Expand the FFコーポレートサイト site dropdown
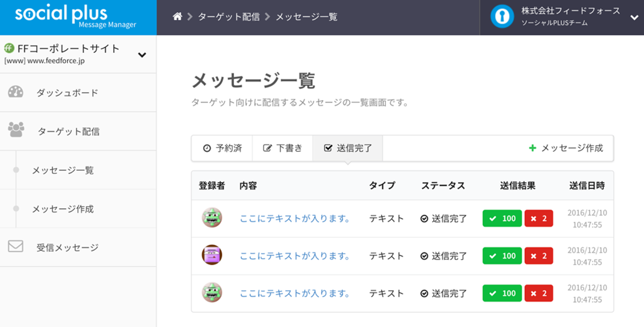 pyautogui.click(x=142, y=55)
